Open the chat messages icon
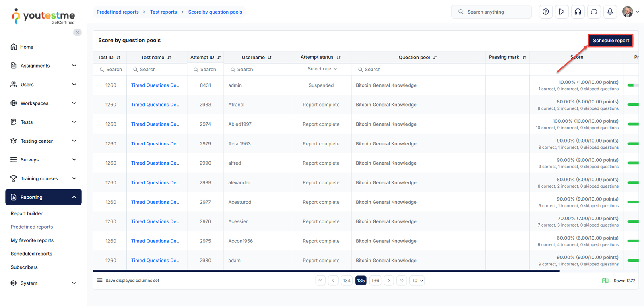The height and width of the screenshot is (306, 644). click(594, 12)
